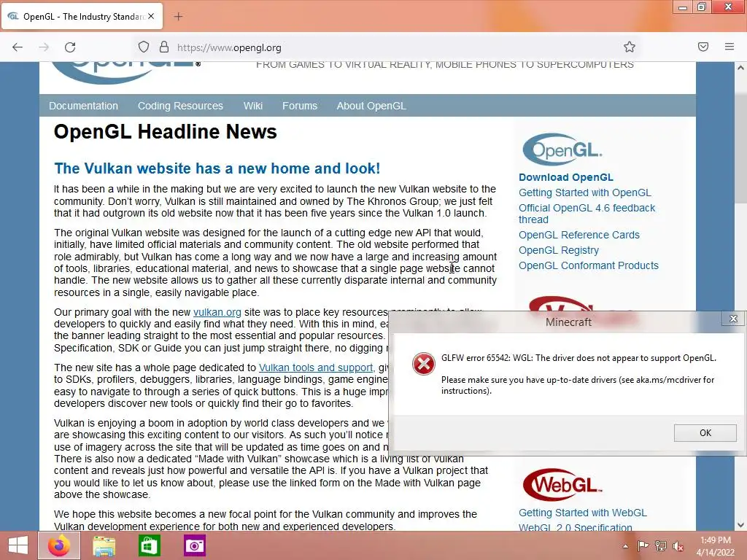Open Getting Started with WebGL
This screenshot has width=747, height=560.
(x=583, y=513)
